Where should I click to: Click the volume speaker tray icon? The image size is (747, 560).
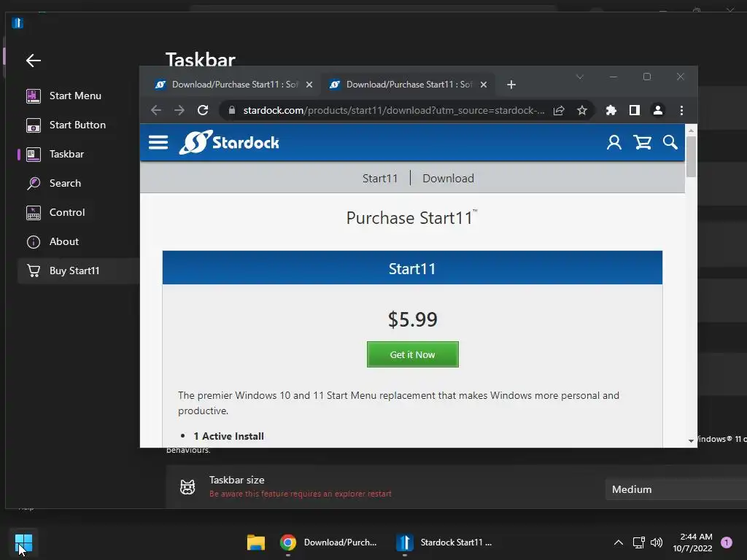coord(657,542)
